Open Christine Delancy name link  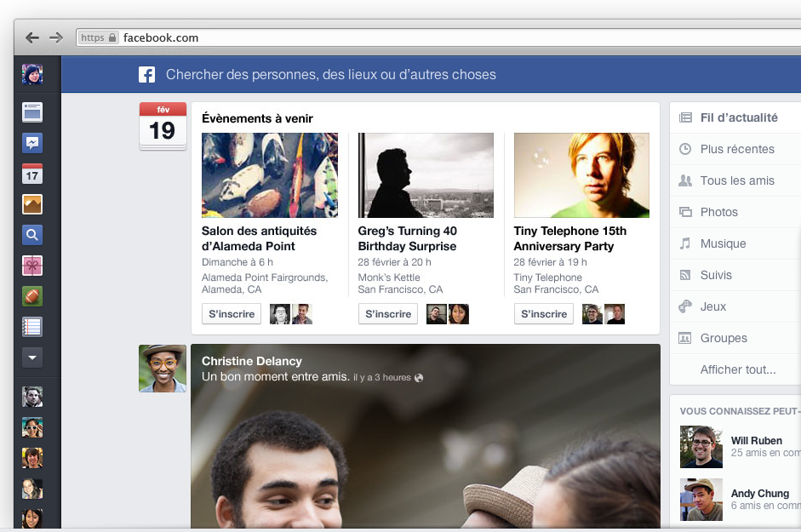[x=252, y=361]
